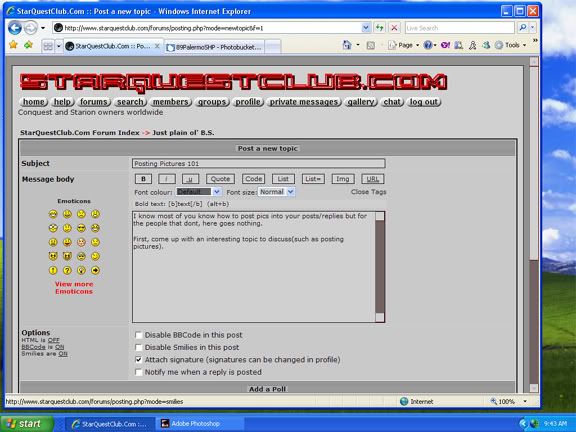Click the StarQuestClub taskbar button
Screen dimensions: 576x432
pyautogui.click(x=109, y=424)
